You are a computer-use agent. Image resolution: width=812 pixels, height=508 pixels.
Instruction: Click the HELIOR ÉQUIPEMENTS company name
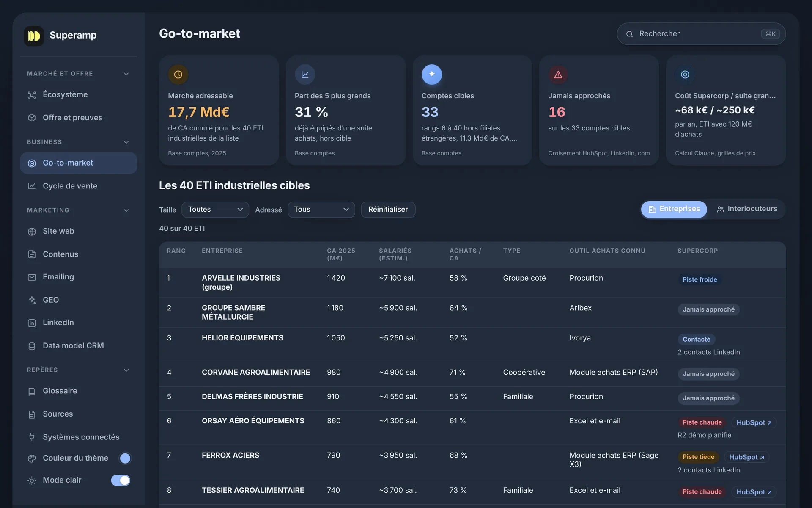click(x=242, y=338)
